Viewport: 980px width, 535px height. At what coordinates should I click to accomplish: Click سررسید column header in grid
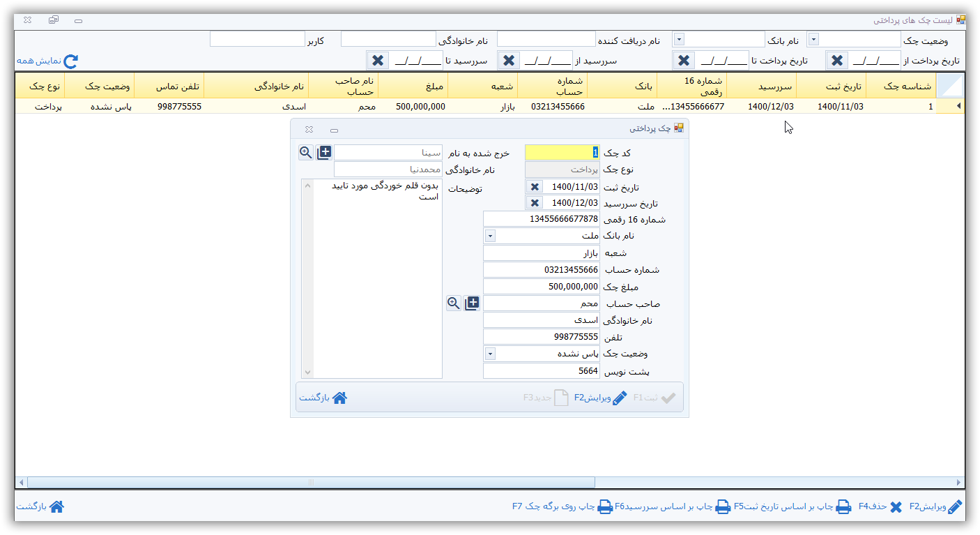tap(761, 86)
